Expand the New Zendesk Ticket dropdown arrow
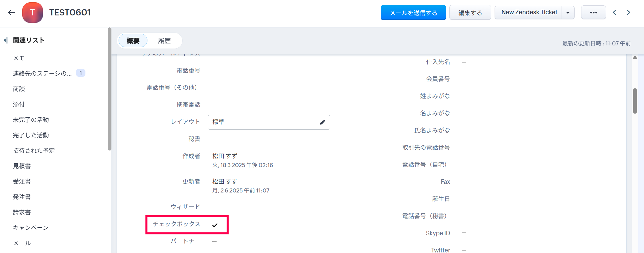The height and width of the screenshot is (253, 644). 568,13
